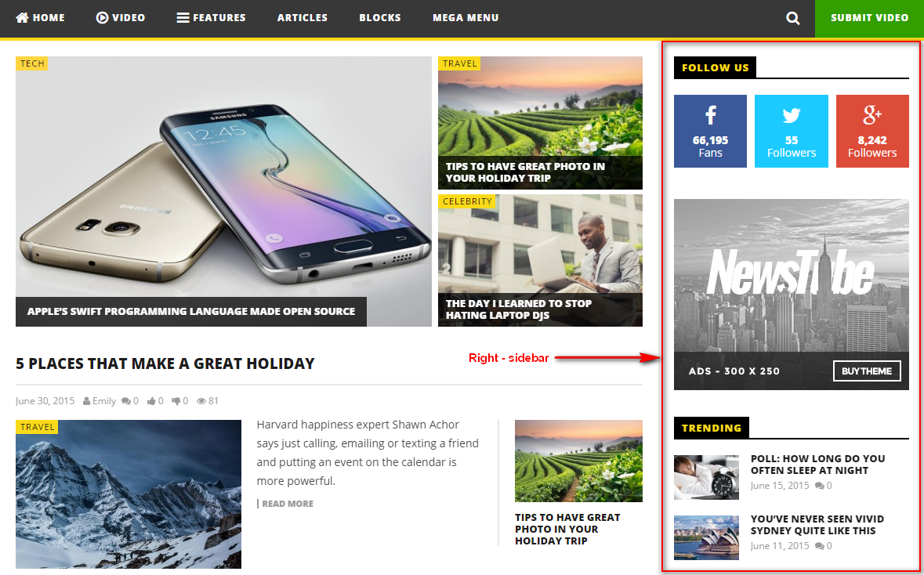Viewport: 924px width, 575px height.
Task: Expand the Features menu
Action: pos(211,18)
